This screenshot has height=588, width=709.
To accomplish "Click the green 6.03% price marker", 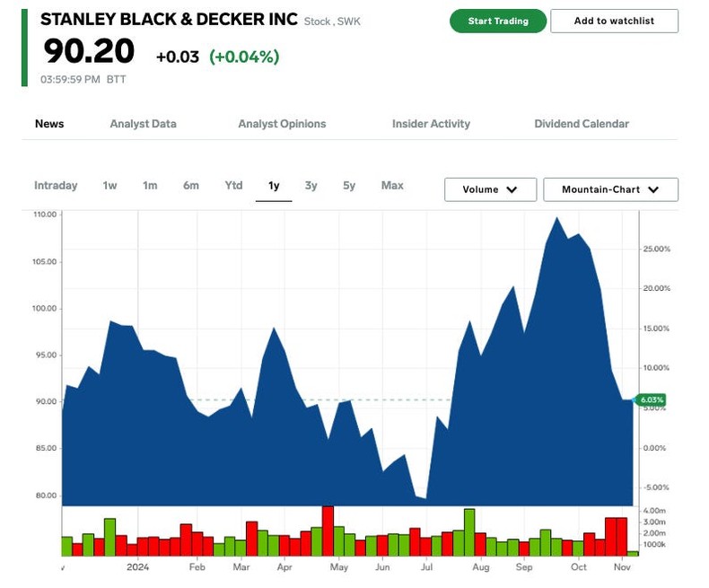I will [x=650, y=399].
